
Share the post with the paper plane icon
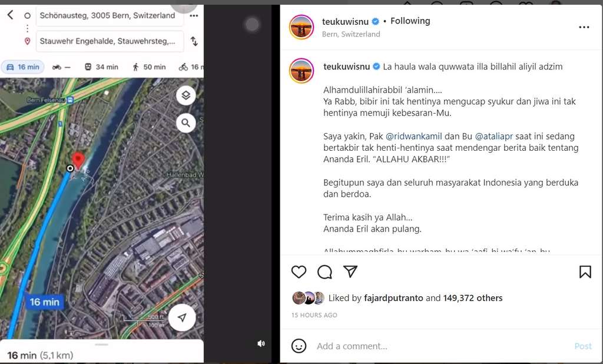point(350,272)
